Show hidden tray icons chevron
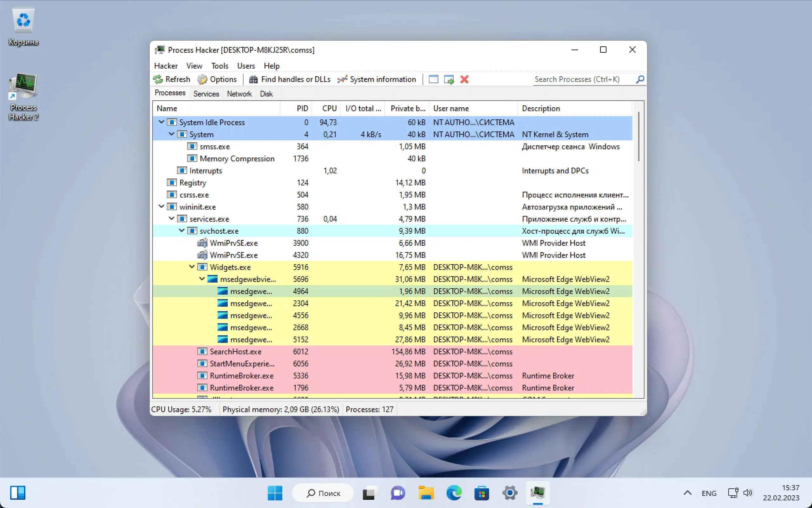The height and width of the screenshot is (508, 812). click(688, 493)
